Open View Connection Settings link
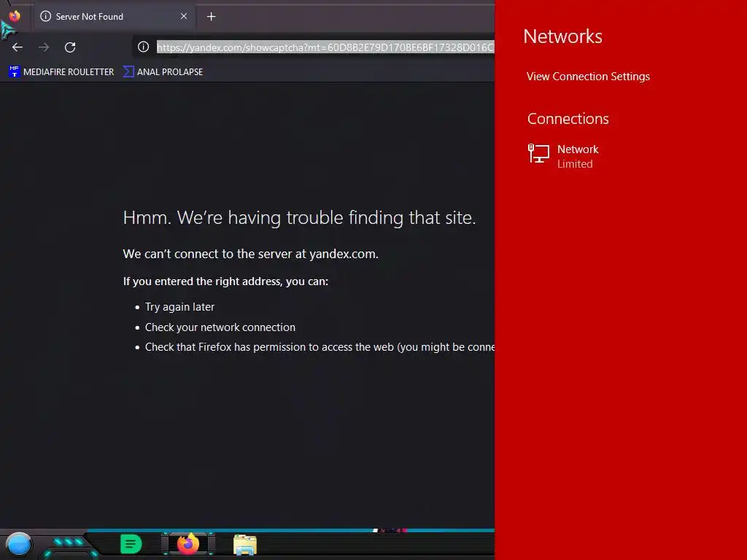The image size is (747, 560). coord(588,77)
